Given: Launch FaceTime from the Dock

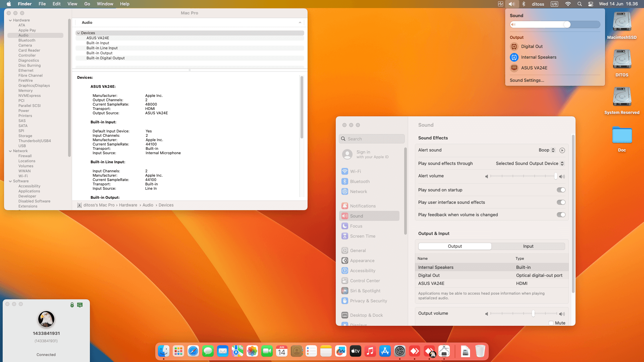Looking at the screenshot, I should (x=267, y=351).
